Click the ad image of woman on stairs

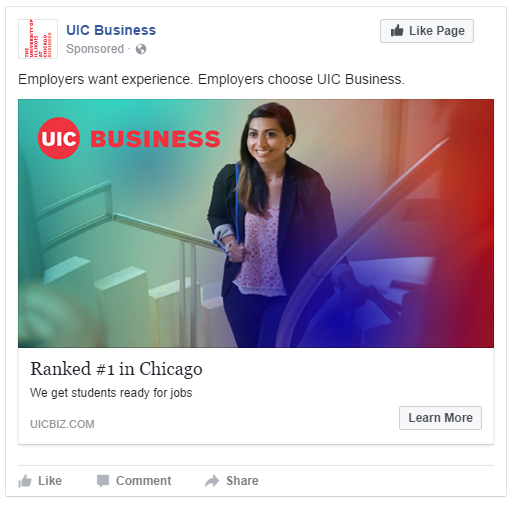(256, 223)
